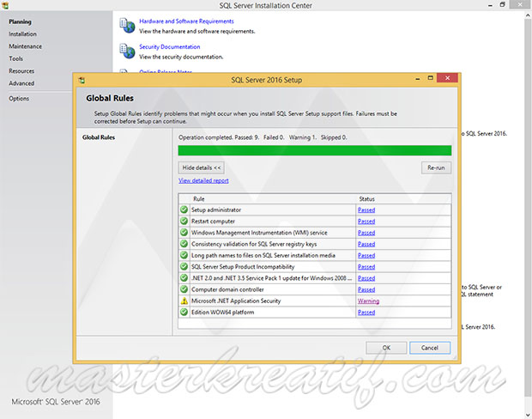The width and height of the screenshot is (532, 419).
Task: Select 'Microsoft .NET Application Security' rule text
Action: coord(236,301)
